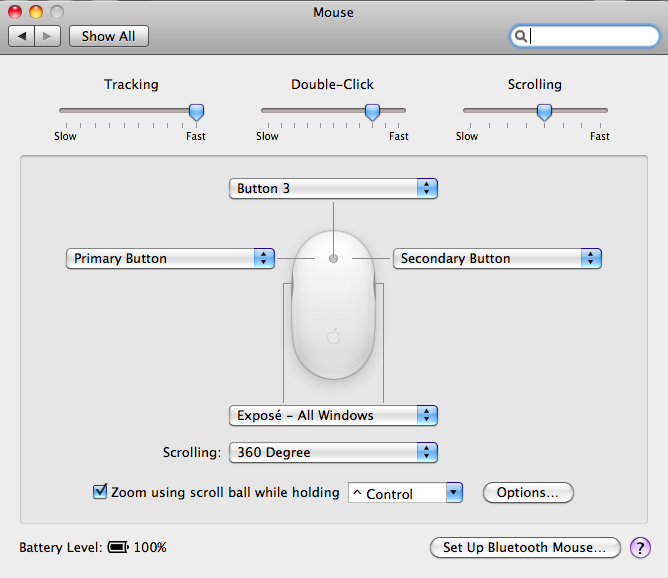Screen dimensions: 668x578
Task: Click the Show All button
Action: [x=109, y=36]
